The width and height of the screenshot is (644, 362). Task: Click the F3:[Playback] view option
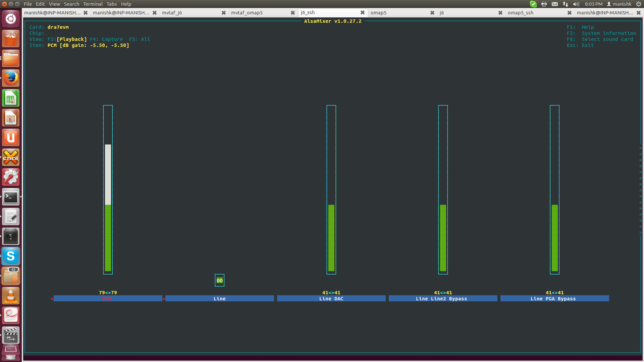click(67, 39)
